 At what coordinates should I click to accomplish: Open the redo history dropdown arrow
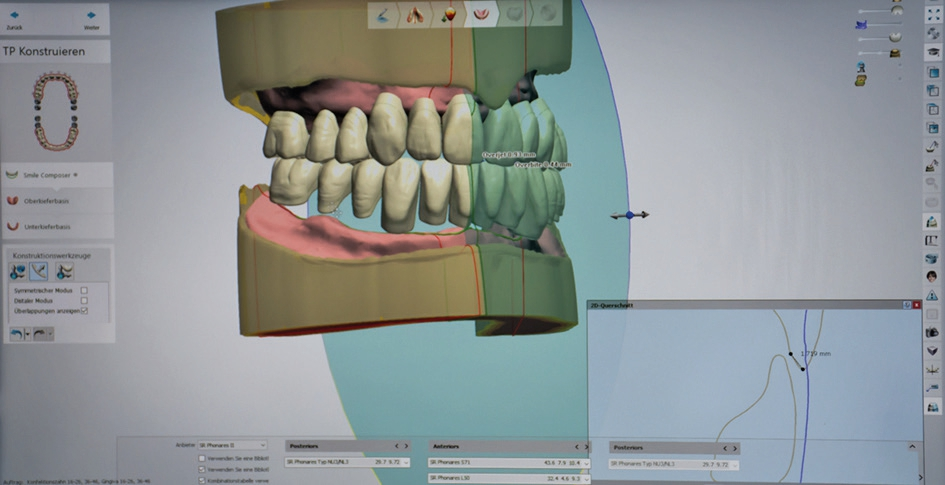tap(51, 334)
